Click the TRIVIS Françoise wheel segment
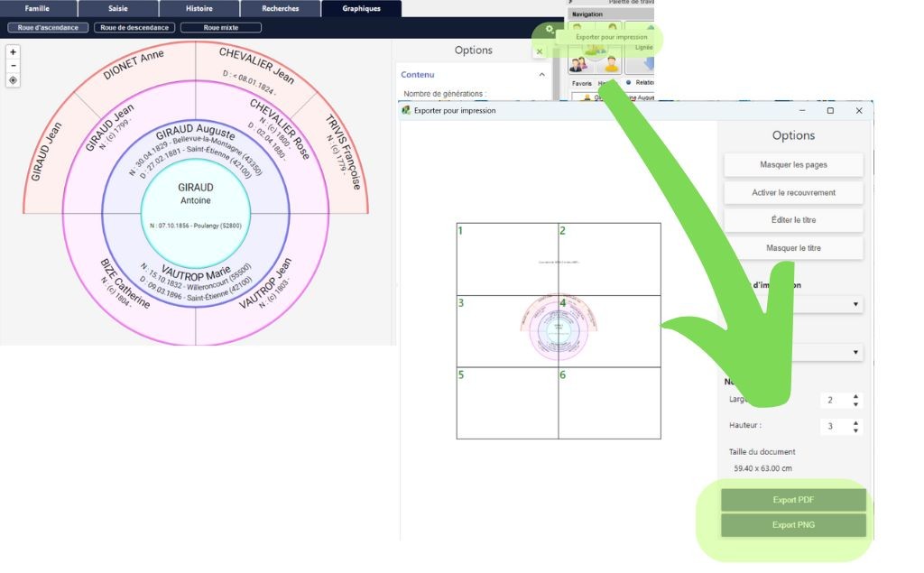Screen dimensions: 924x573 coord(343,152)
